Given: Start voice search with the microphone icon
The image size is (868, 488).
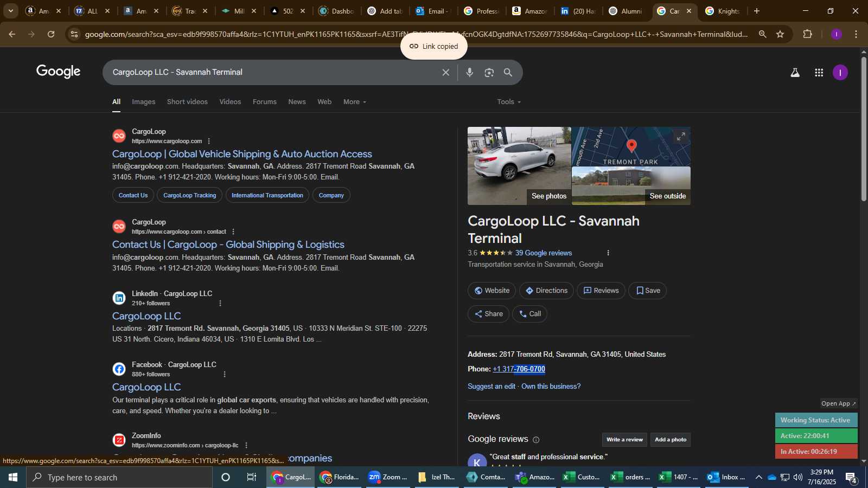Looking at the screenshot, I should pyautogui.click(x=470, y=72).
